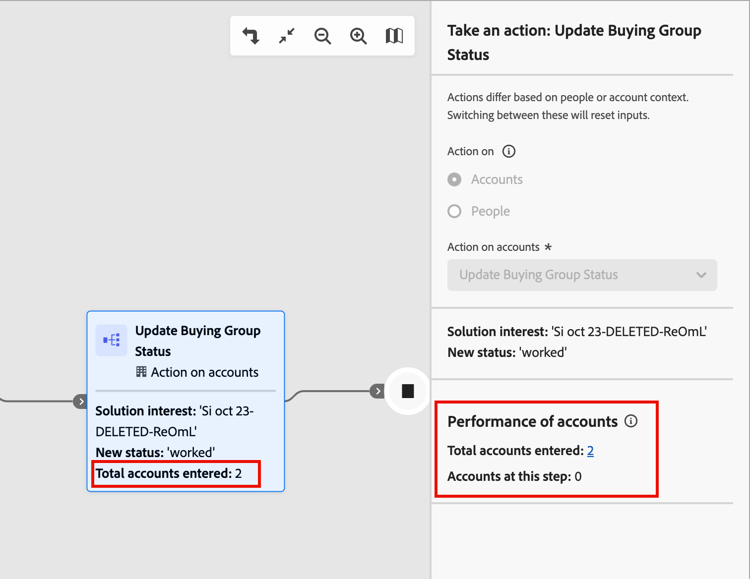Open the Total accounts entered 2 link
This screenshot has height=579, width=750.
(x=590, y=451)
